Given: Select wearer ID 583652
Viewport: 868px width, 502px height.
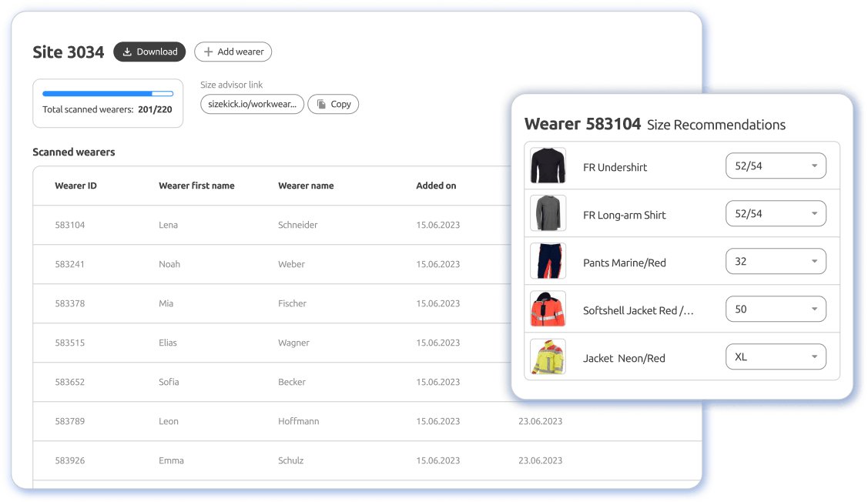Looking at the screenshot, I should (70, 382).
